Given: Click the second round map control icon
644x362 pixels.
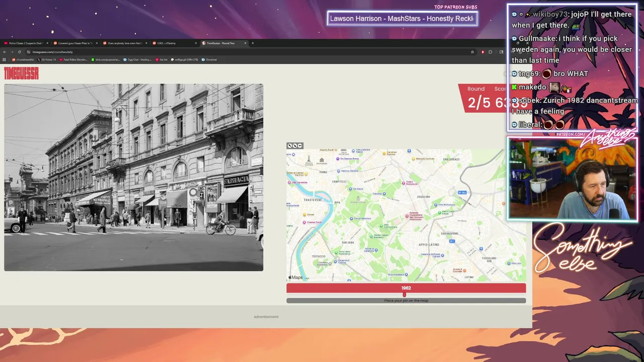Looking at the screenshot, I should (x=295, y=146).
